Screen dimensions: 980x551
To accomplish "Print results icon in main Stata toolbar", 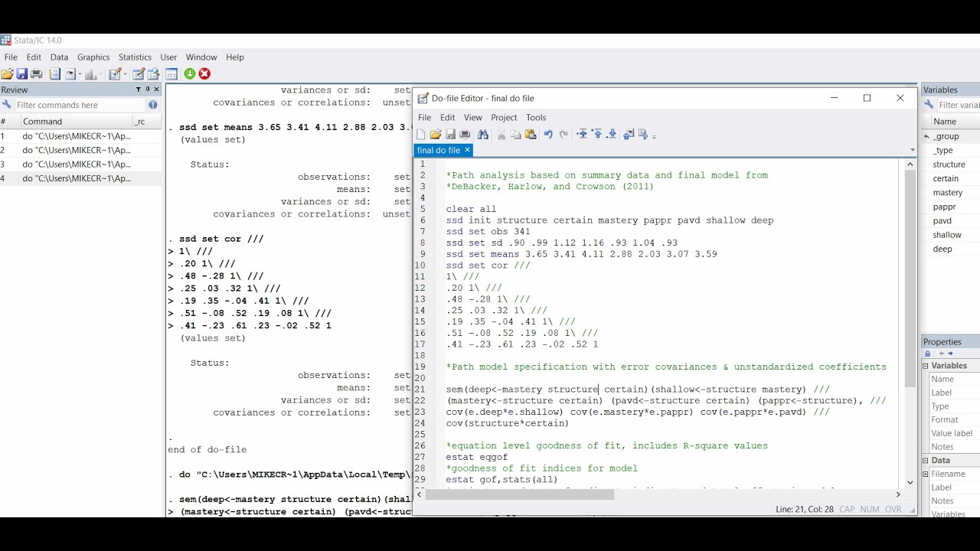I will (36, 73).
